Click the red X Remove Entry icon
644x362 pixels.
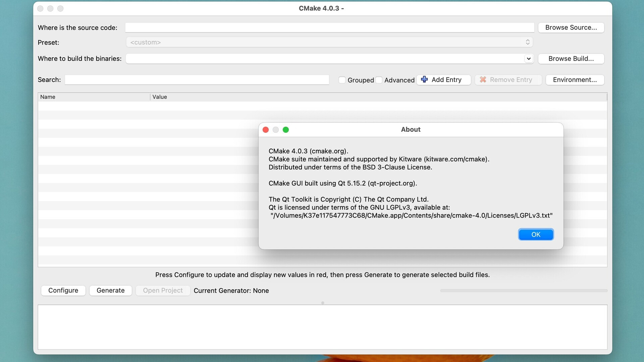483,79
